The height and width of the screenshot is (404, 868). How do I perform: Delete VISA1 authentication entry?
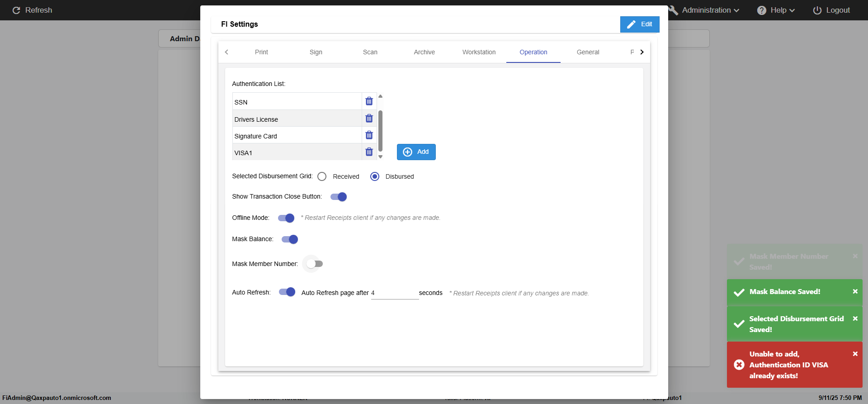coord(369,152)
